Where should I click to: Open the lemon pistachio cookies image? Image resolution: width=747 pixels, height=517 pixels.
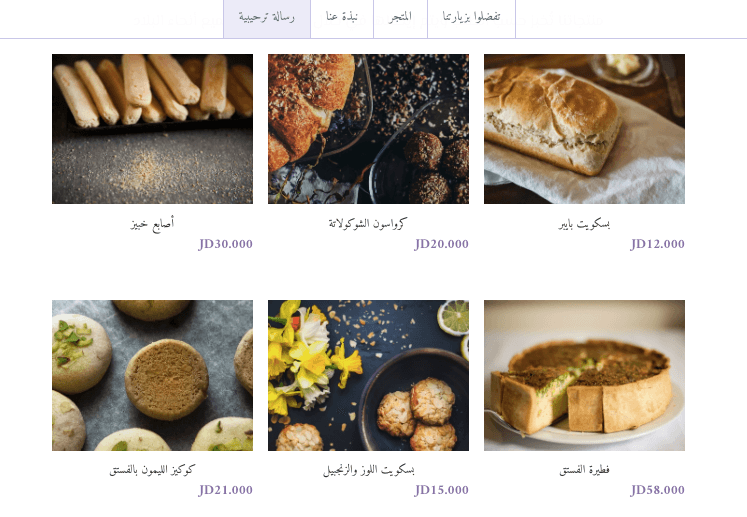pos(152,375)
